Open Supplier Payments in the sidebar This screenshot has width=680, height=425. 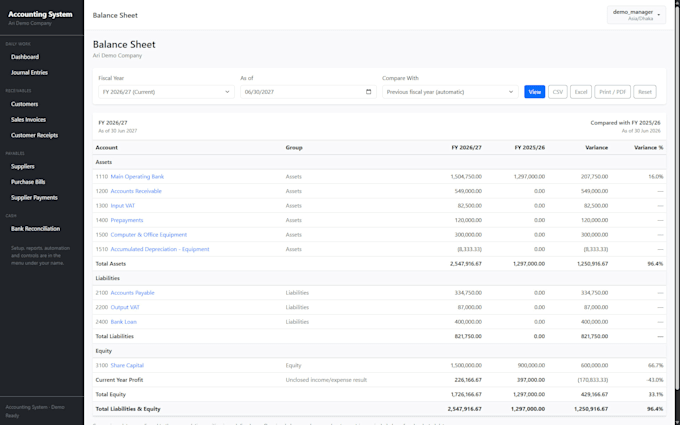34,198
